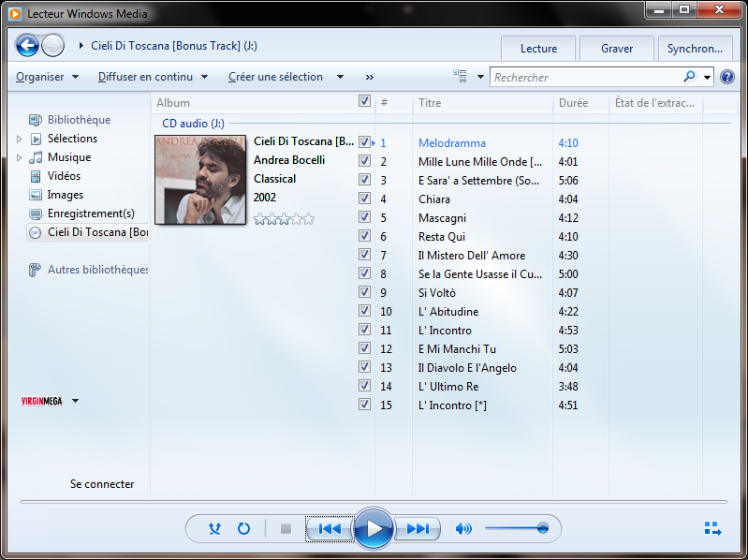
Task: Click the search magnifier icon
Action: point(689,77)
